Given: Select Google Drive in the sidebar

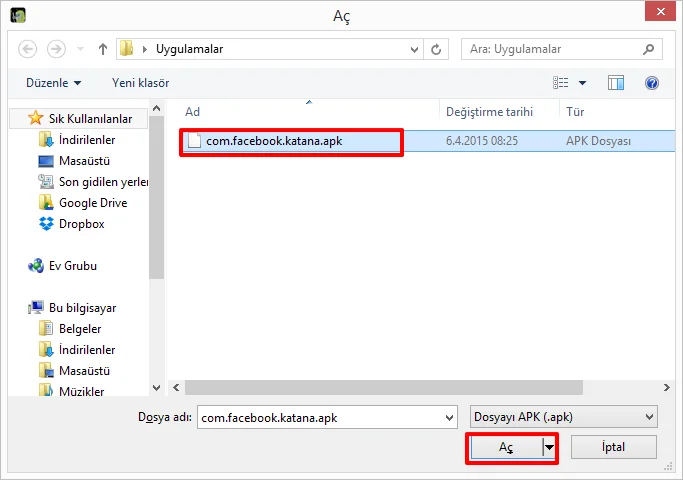Looking at the screenshot, I should tap(92, 203).
